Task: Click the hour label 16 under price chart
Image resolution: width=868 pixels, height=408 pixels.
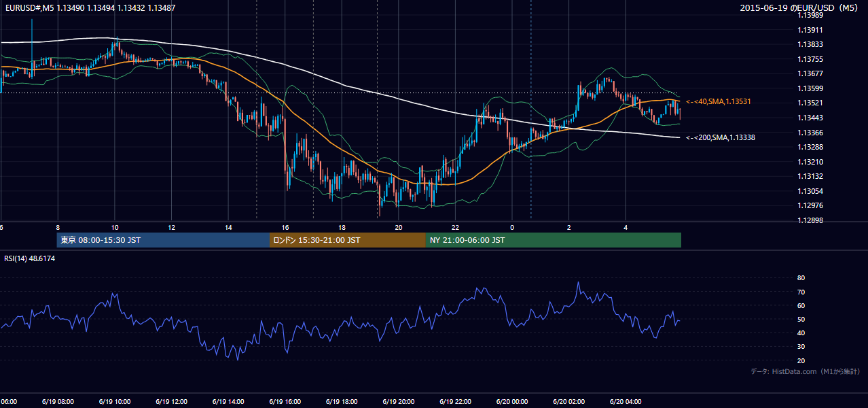Action: pos(285,228)
